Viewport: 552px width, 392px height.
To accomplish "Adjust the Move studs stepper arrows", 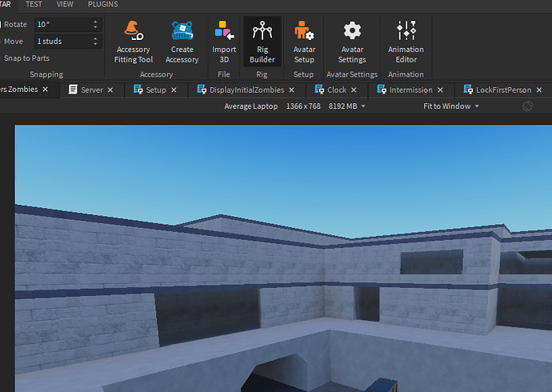I will (95, 42).
